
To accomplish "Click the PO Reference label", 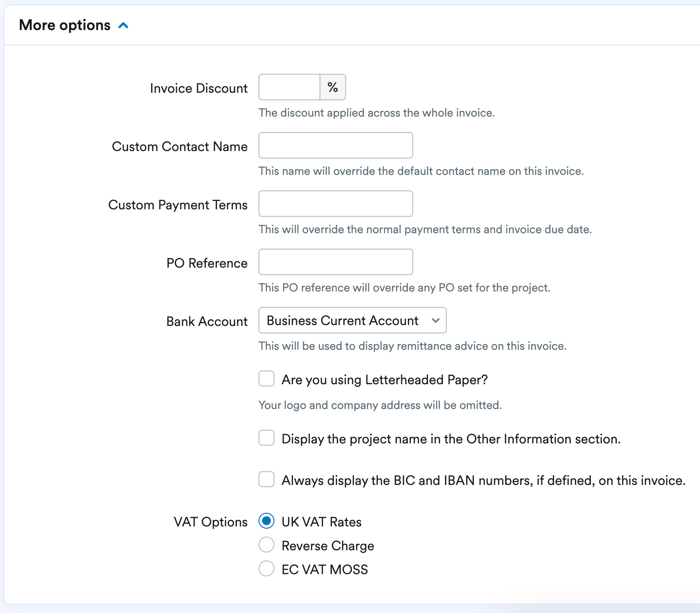I will tap(207, 263).
